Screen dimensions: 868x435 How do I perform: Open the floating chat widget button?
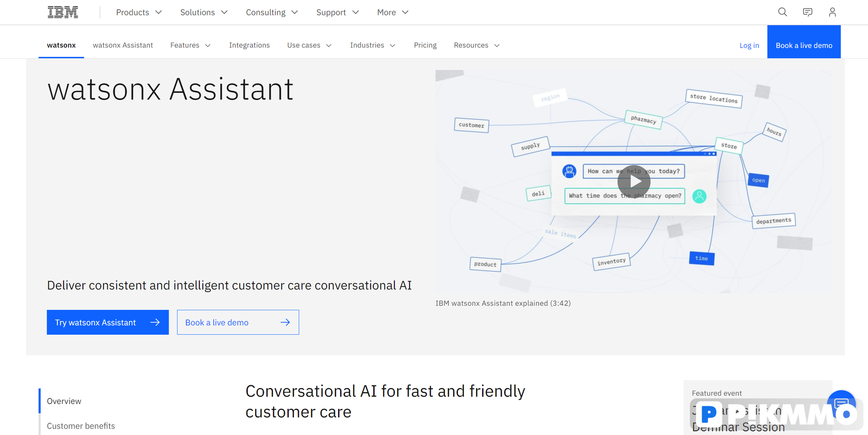(x=841, y=404)
